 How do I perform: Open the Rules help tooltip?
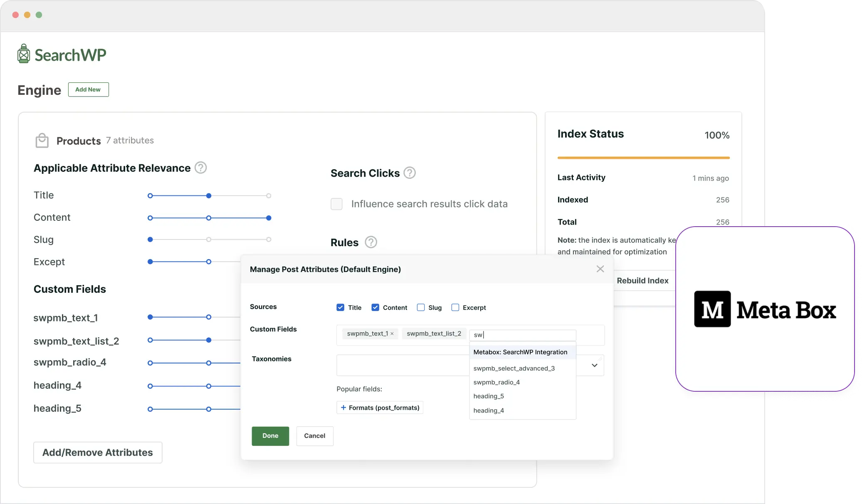tap(371, 242)
